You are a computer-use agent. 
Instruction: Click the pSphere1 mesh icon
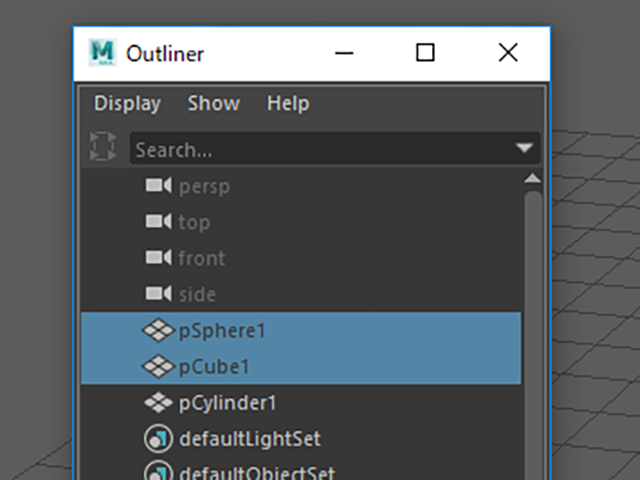point(159,330)
